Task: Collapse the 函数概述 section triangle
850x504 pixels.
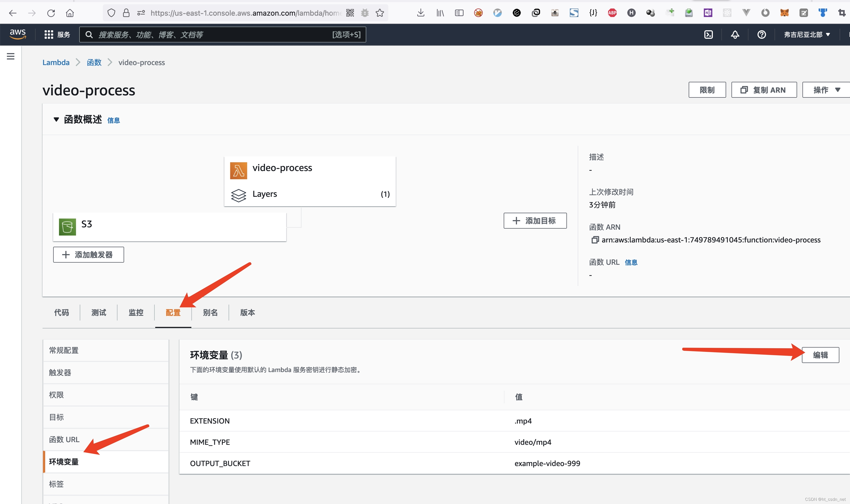Action: click(x=56, y=119)
